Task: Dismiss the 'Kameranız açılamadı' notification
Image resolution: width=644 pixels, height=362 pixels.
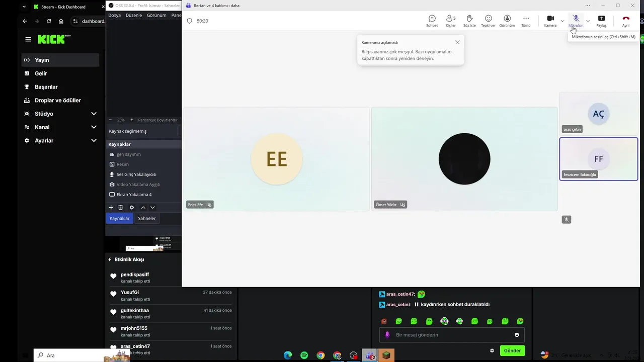Action: pos(457,42)
